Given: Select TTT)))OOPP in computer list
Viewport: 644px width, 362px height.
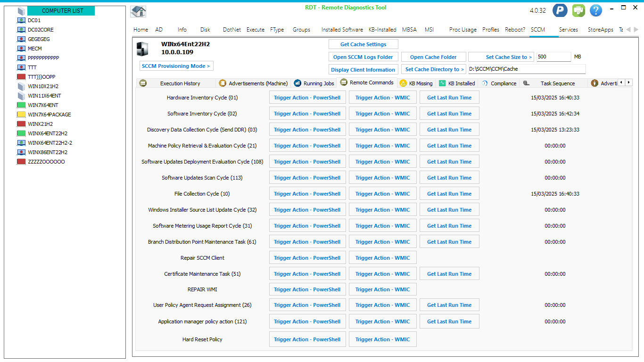Looking at the screenshot, I should [x=41, y=77].
